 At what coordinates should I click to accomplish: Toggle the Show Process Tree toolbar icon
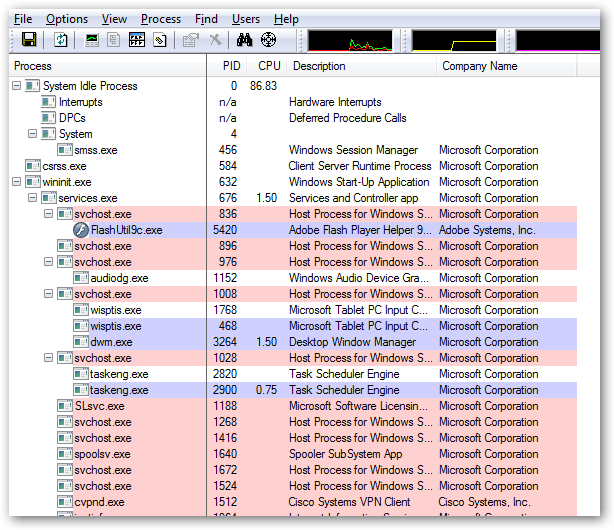[114, 40]
